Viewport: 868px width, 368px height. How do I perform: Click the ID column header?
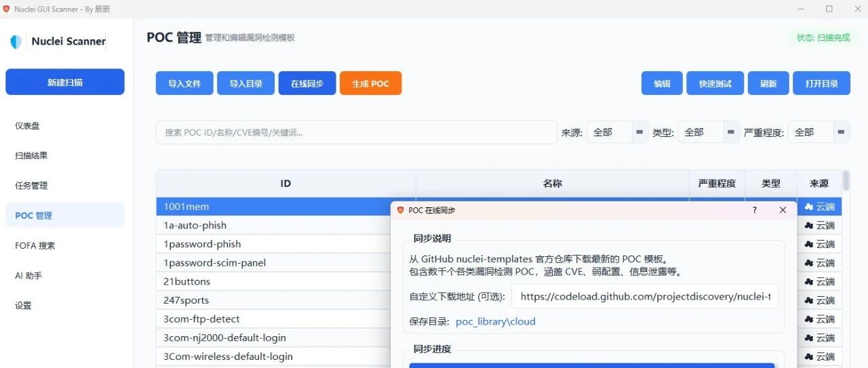pyautogui.click(x=285, y=184)
